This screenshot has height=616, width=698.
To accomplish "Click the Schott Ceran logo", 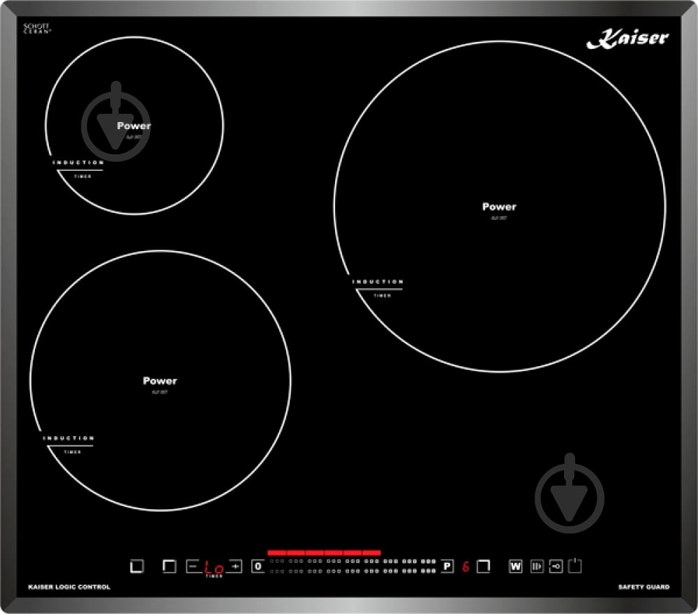I will [37, 29].
